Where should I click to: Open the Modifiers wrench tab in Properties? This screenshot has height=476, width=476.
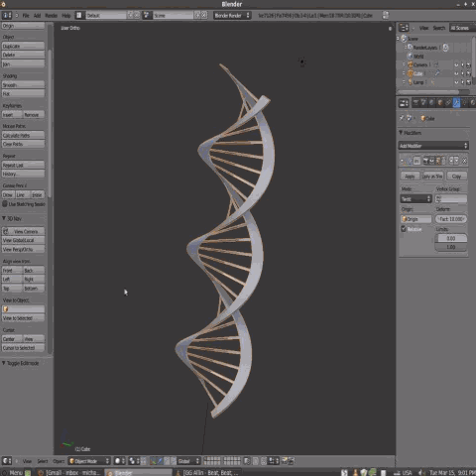pos(456,103)
